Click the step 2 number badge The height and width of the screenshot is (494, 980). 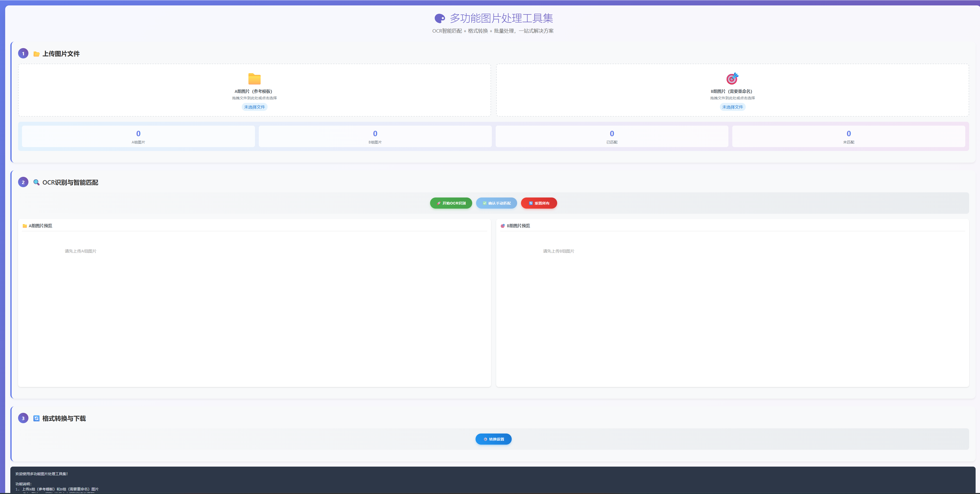point(23,182)
